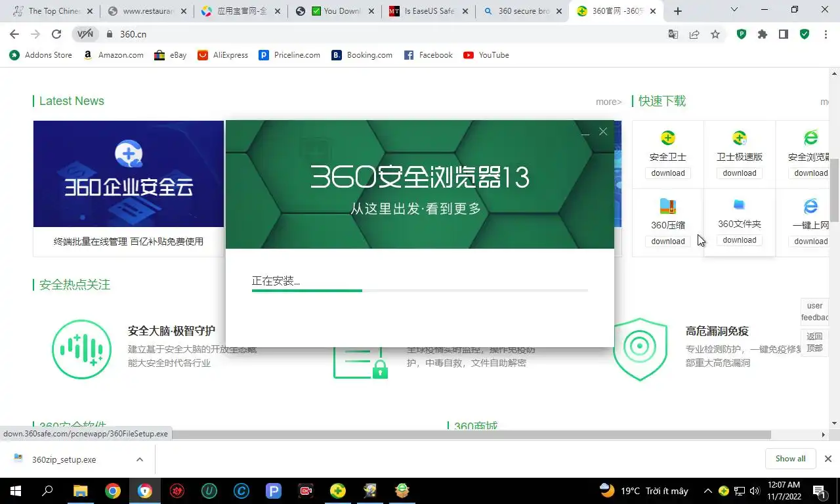This screenshot has width=840, height=504.
Task: Open the Chrome three-dot menu
Action: (x=826, y=34)
